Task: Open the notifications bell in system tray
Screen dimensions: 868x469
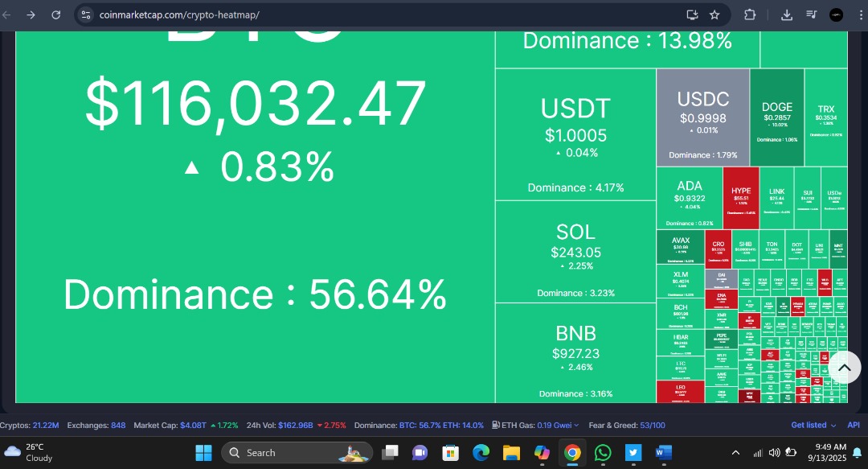Action: pos(857,453)
